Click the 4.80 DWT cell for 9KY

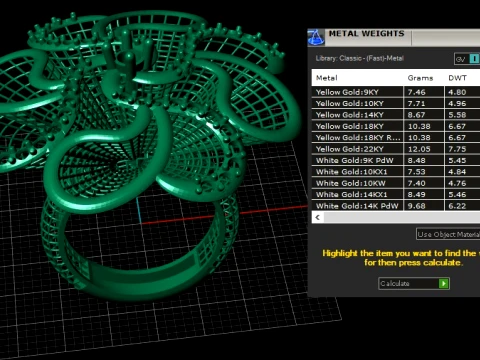(x=462, y=92)
